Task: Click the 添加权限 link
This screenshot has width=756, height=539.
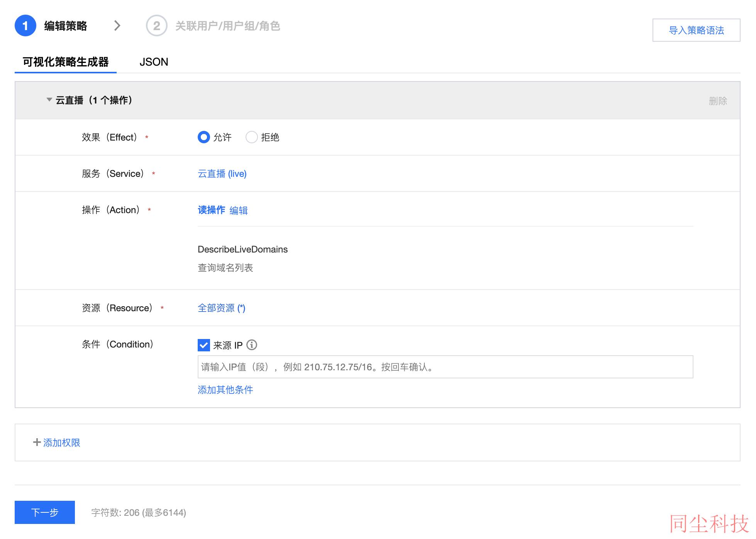Action: point(62,442)
